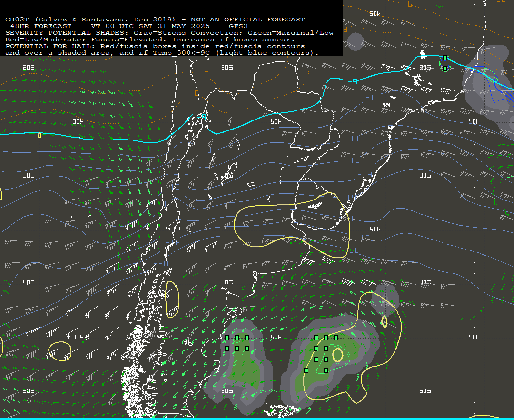Click the '48HR FORECAST' label

point(41,26)
